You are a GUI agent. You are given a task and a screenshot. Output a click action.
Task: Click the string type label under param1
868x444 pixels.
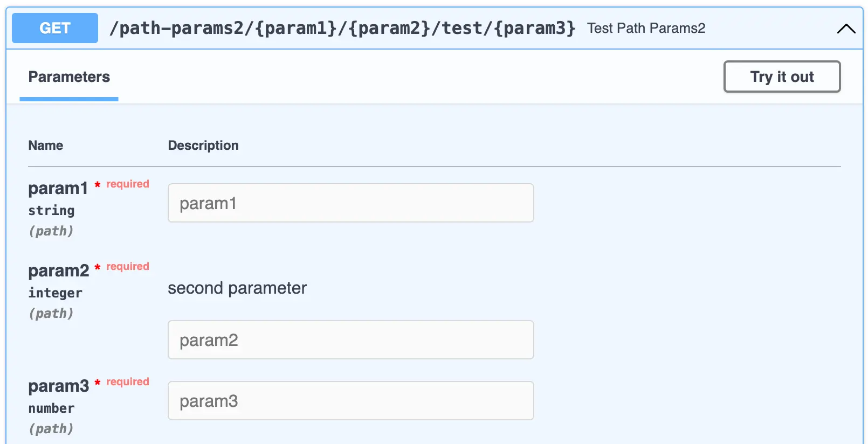coord(51,210)
